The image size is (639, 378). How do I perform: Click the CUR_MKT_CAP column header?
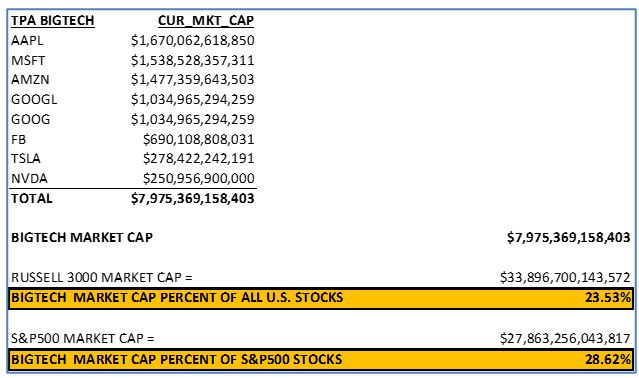pyautogui.click(x=206, y=20)
